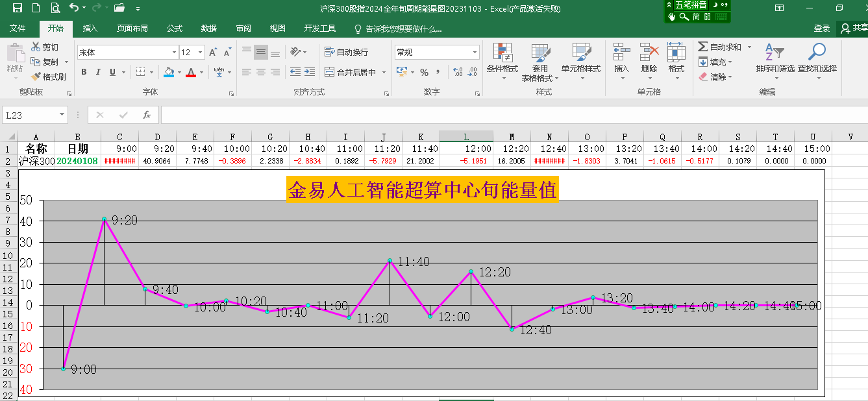Create a new workbook from the quick access toolbar

36,8
